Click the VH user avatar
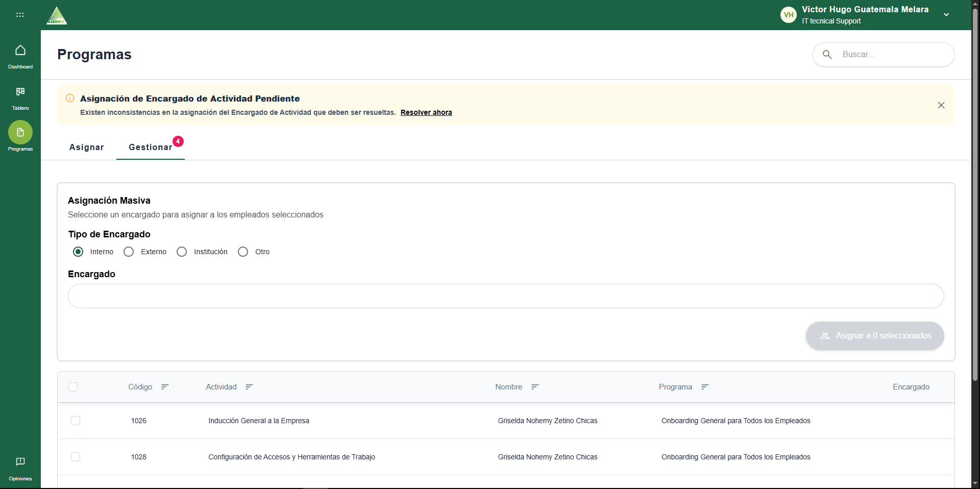 click(789, 15)
